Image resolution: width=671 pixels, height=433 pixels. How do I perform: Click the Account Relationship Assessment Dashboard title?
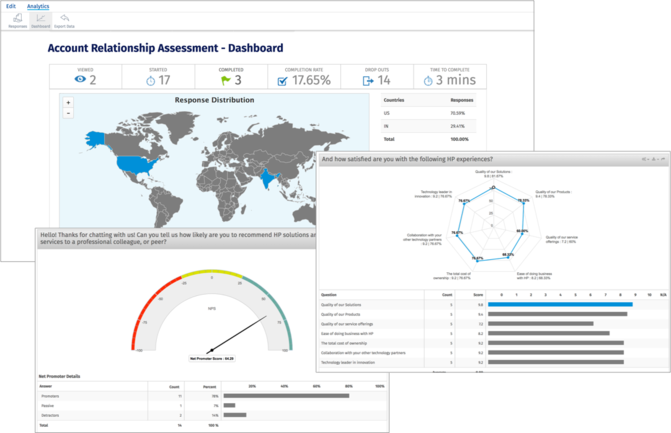(165, 48)
